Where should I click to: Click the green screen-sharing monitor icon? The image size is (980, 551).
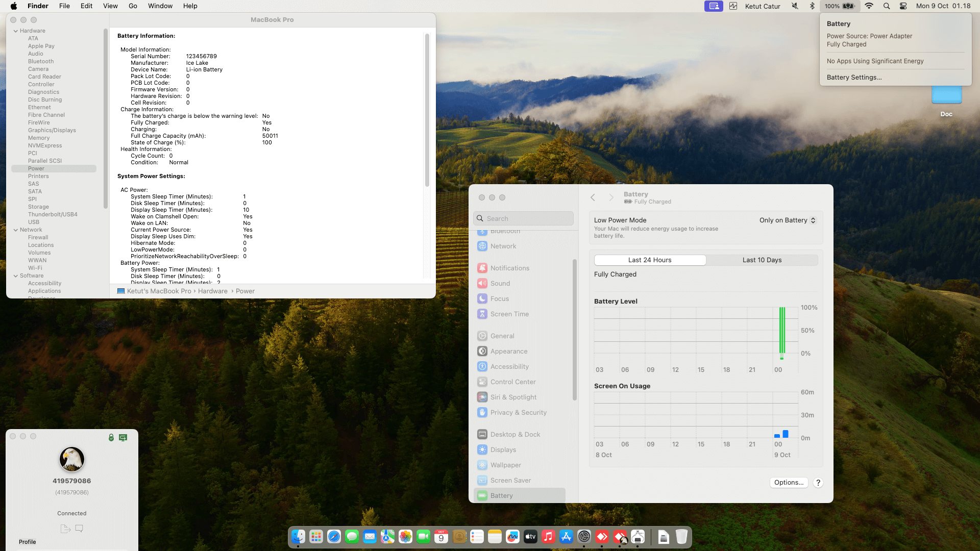click(123, 438)
